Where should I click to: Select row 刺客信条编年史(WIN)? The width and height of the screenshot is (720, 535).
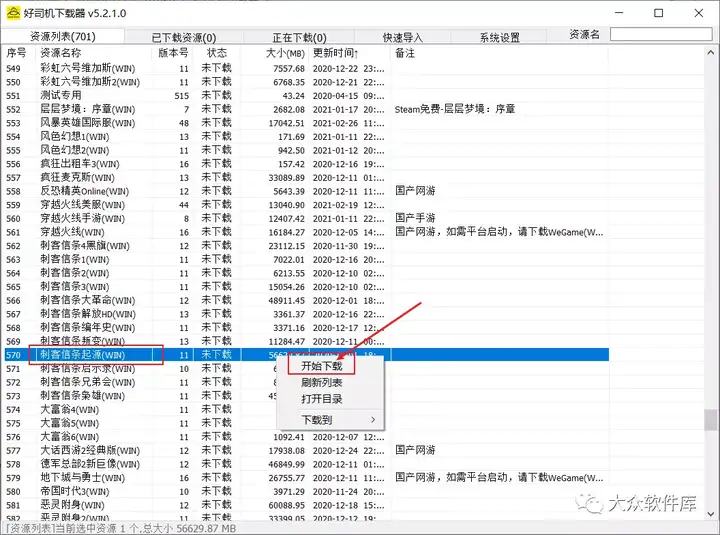(x=307, y=328)
